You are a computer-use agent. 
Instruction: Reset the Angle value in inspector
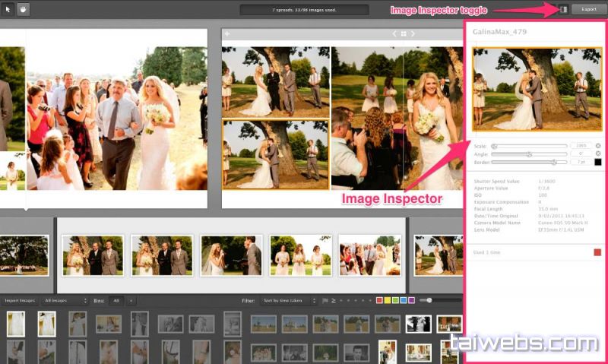click(597, 154)
